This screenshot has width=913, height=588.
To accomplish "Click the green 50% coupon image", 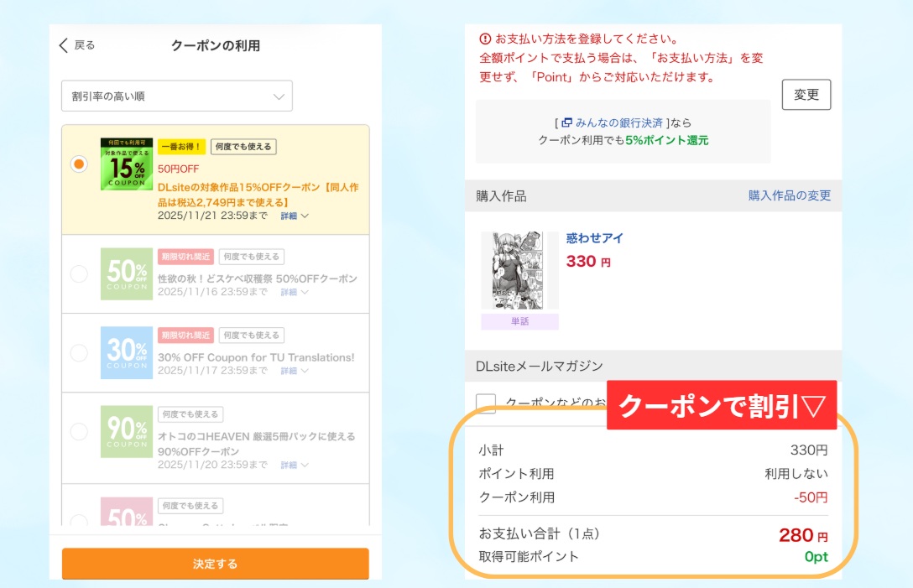I will click(127, 273).
